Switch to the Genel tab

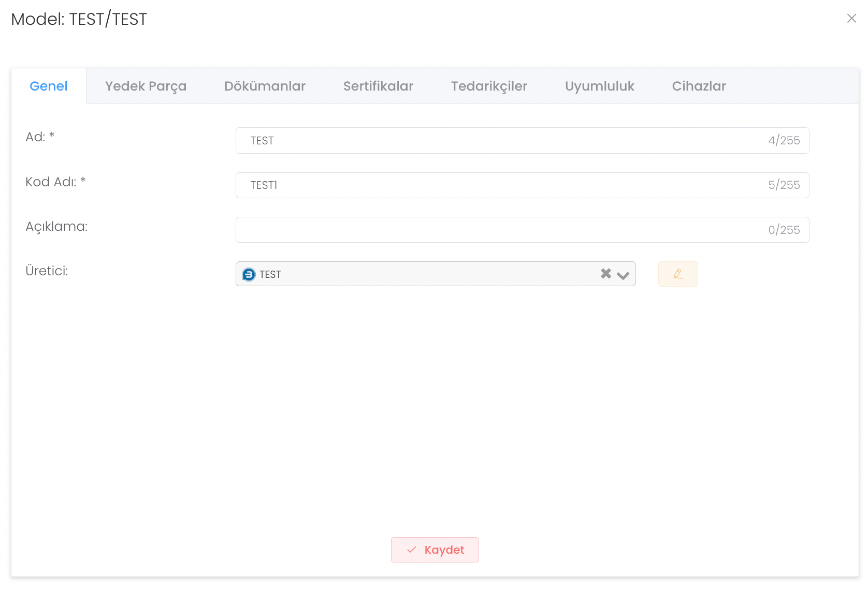pos(49,86)
